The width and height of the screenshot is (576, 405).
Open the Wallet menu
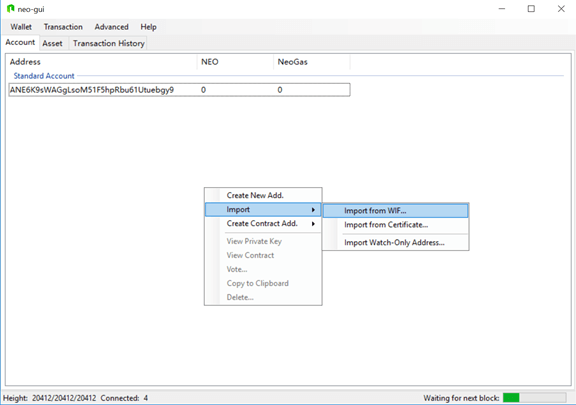coord(21,27)
